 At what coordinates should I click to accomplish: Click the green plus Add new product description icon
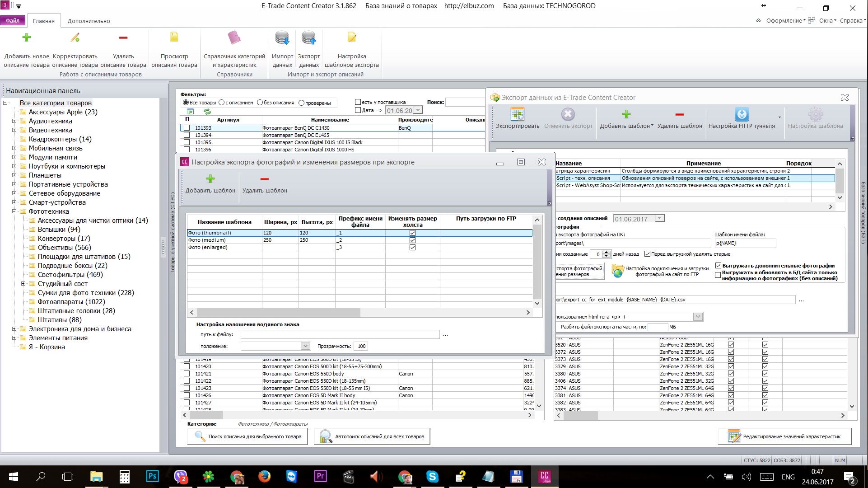click(x=27, y=38)
